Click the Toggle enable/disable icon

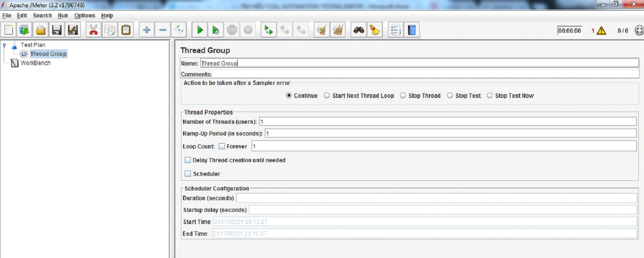(179, 30)
